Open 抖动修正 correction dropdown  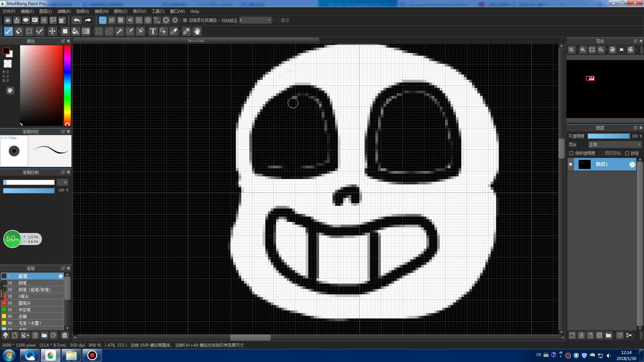click(255, 20)
